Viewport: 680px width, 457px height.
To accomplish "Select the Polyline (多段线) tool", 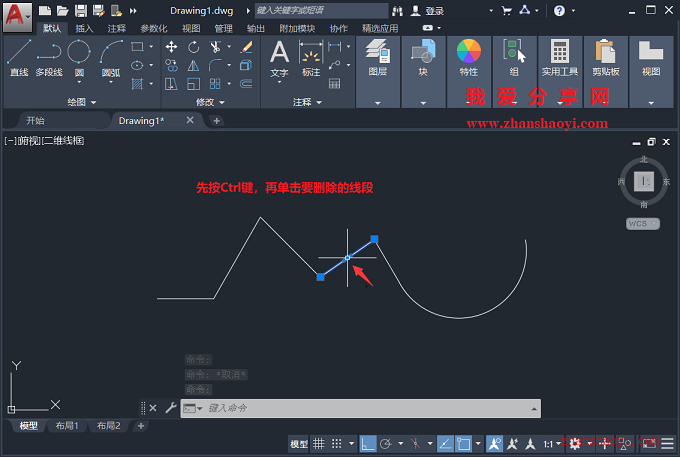I will [49, 57].
